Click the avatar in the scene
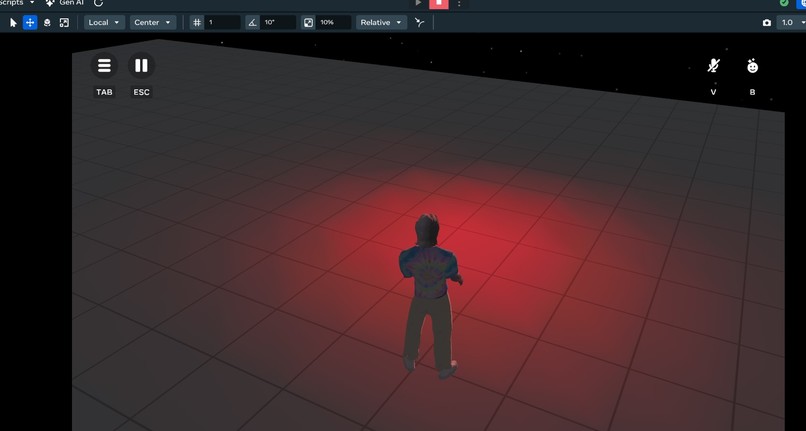This screenshot has width=806, height=431. point(429,296)
